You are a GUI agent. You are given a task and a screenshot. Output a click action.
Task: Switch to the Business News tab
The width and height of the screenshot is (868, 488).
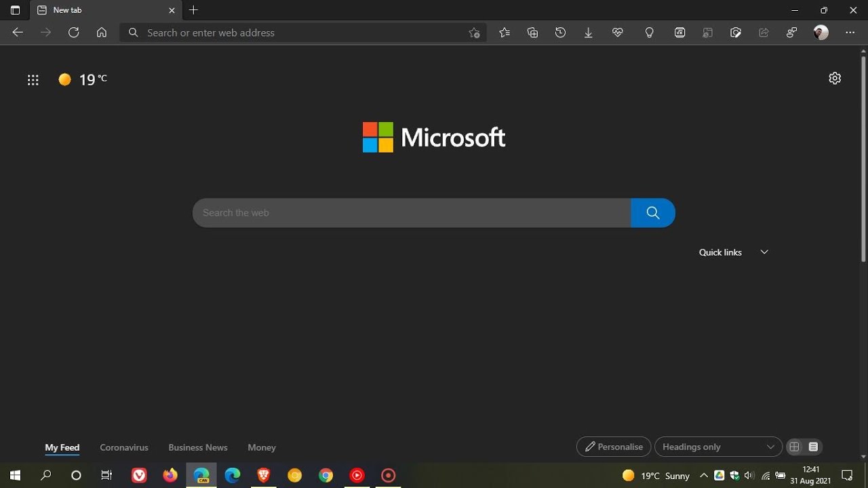198,447
